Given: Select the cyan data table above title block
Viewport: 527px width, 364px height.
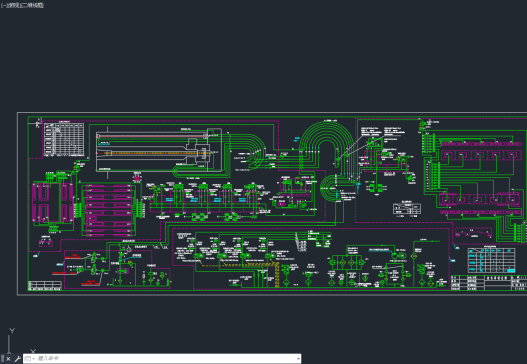Looking at the screenshot, I should click(491, 260).
